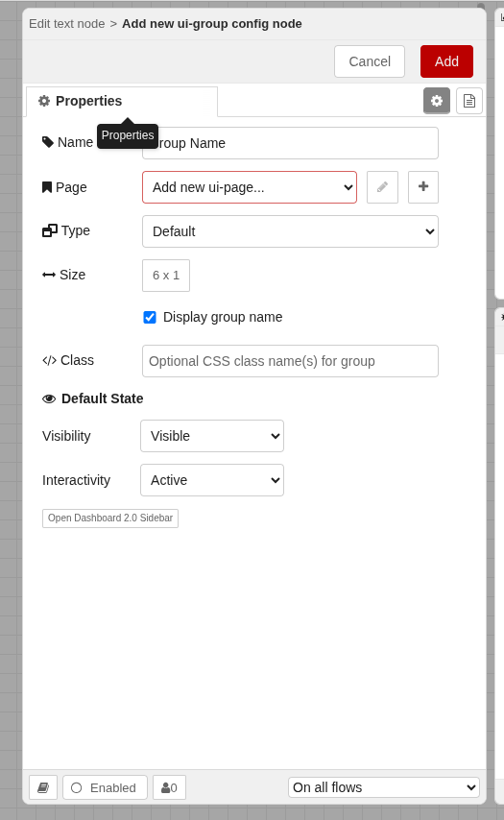Click the Cancel button
504x820 pixels.
pos(370,61)
